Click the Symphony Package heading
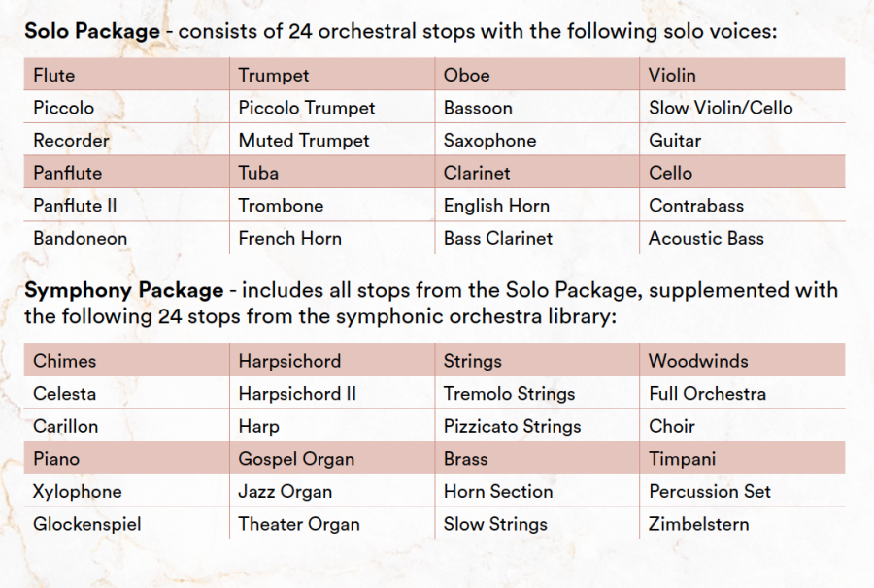The image size is (874, 588). 123,290
